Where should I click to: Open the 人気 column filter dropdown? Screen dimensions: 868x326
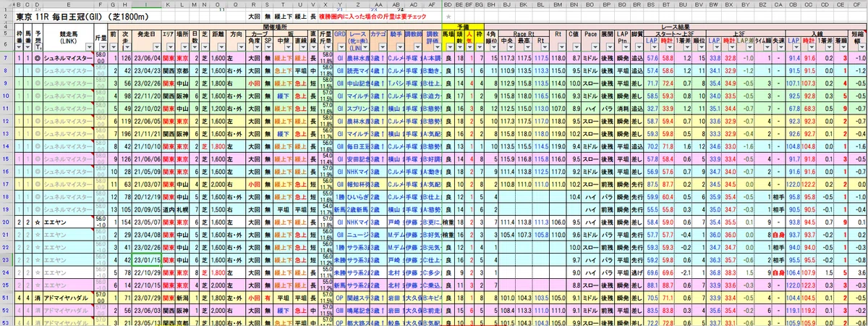coord(471,48)
